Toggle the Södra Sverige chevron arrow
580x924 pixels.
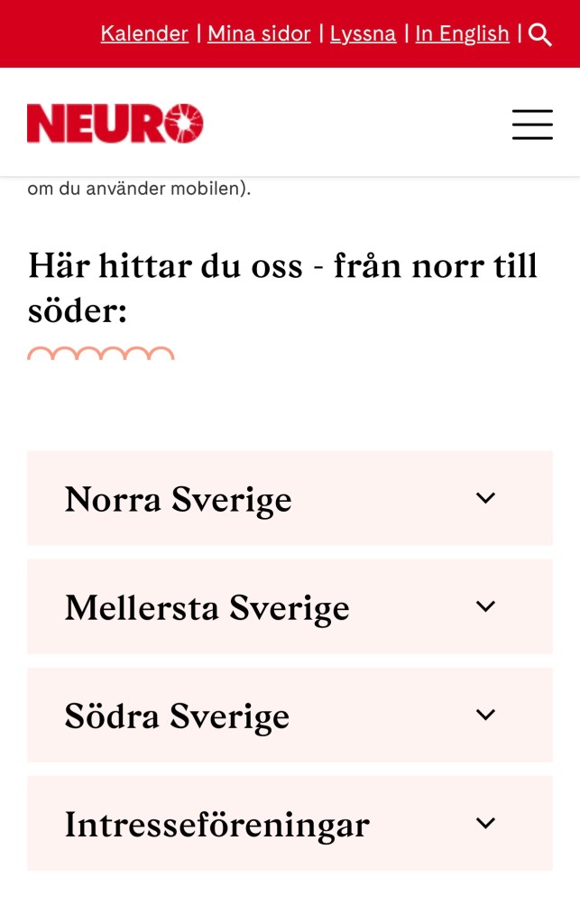point(485,715)
